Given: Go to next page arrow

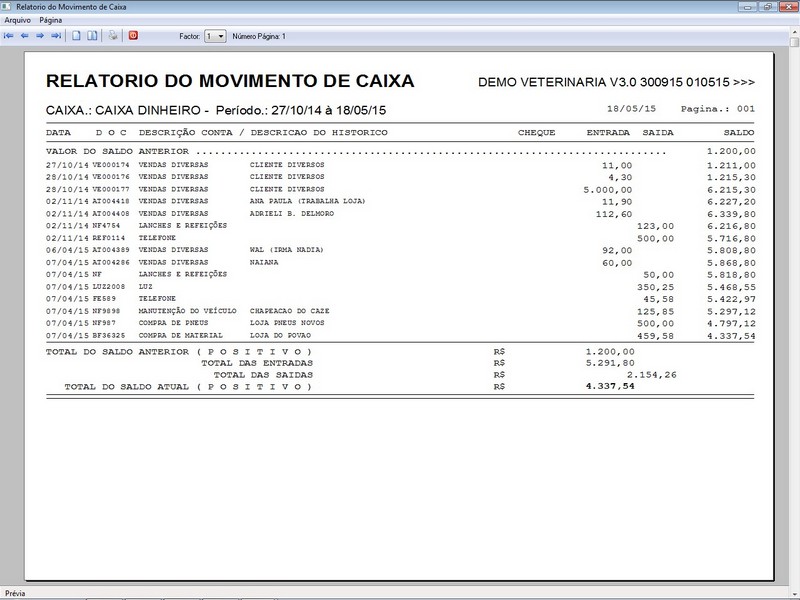Looking at the screenshot, I should (x=40, y=36).
